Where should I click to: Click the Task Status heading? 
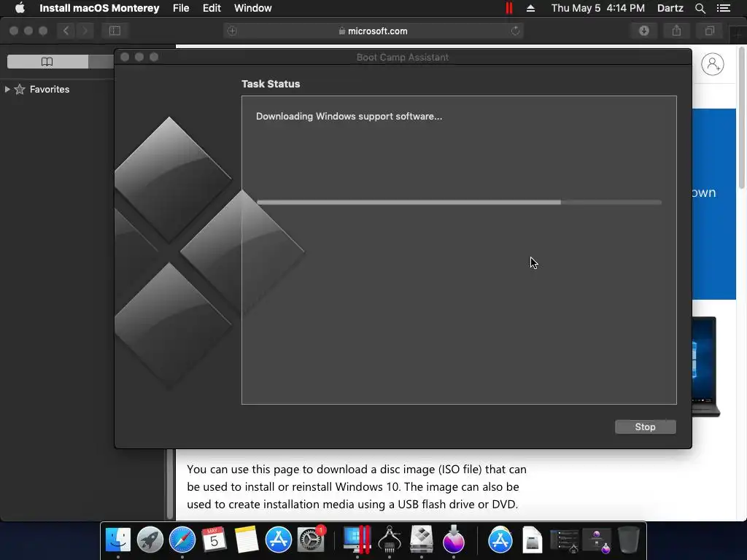[271, 84]
